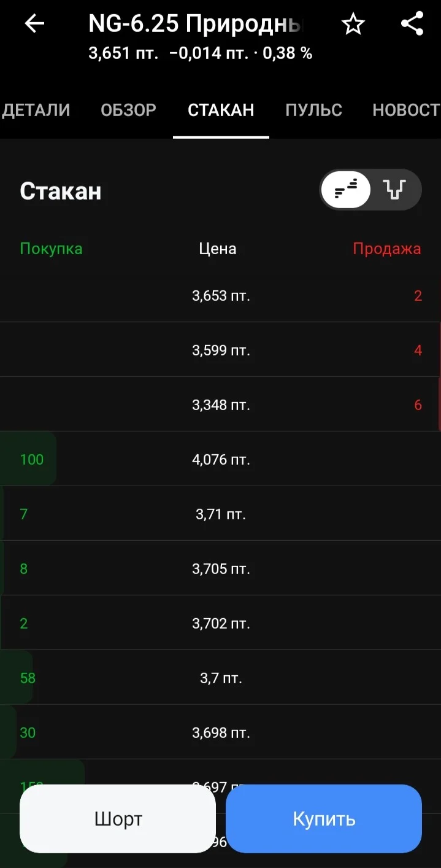Select the 3,599 пт. sell row
This screenshot has width=441, height=868.
[x=220, y=350]
